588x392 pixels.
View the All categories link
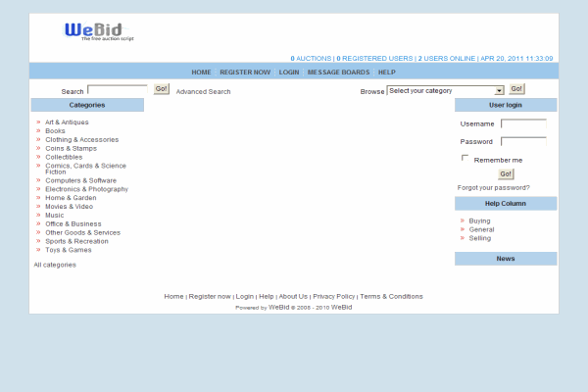click(x=55, y=265)
